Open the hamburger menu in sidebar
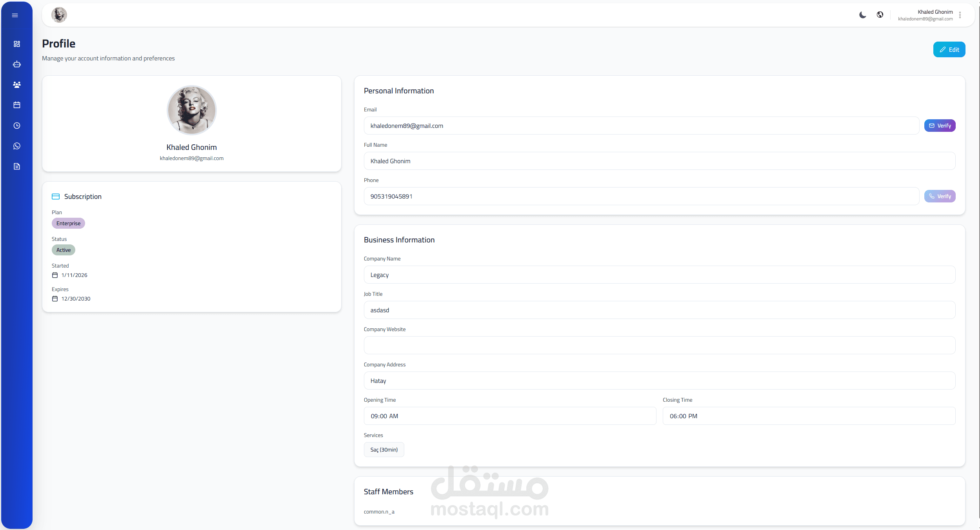 pyautogui.click(x=15, y=15)
